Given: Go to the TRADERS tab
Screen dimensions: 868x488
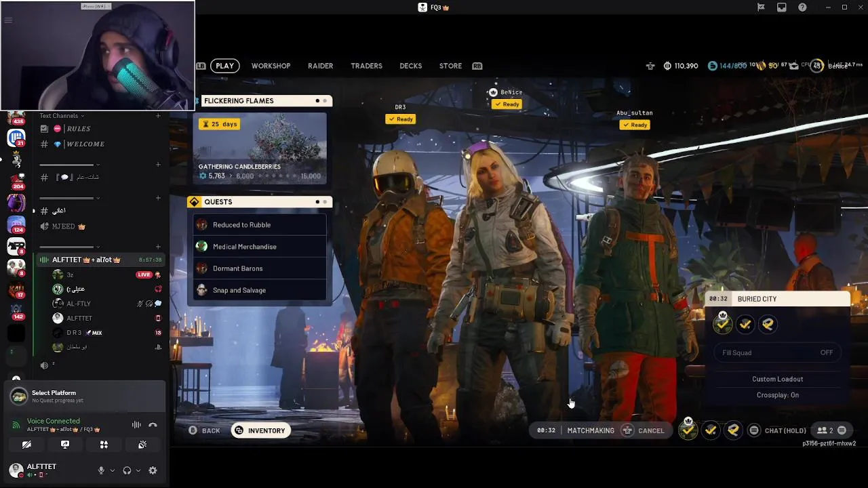Looking at the screenshot, I should (x=366, y=66).
